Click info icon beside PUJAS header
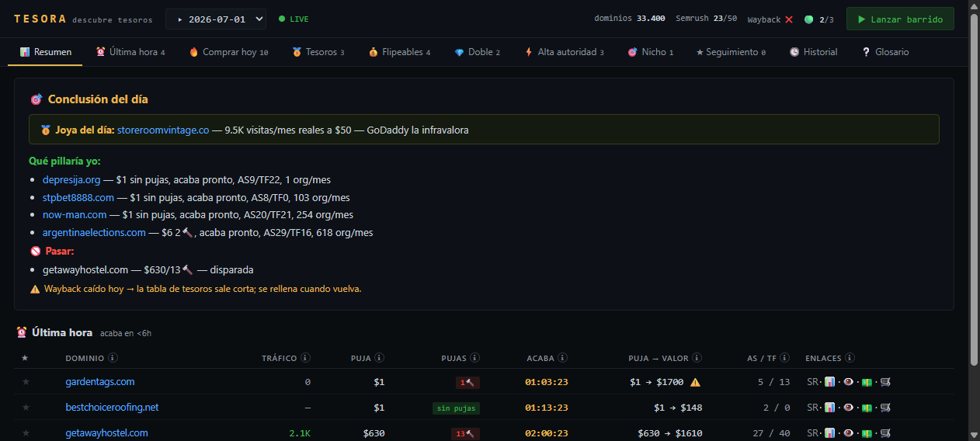This screenshot has height=441, width=980. tap(475, 358)
